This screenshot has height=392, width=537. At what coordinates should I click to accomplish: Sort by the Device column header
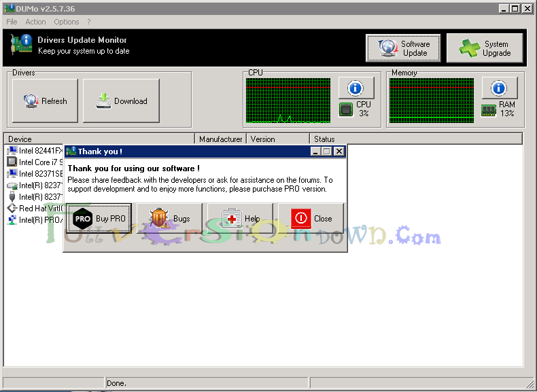99,139
